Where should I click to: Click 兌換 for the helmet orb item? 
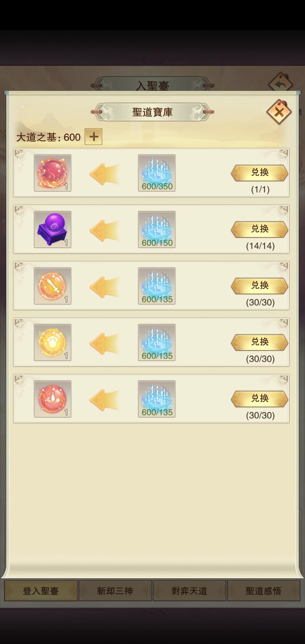coord(260,342)
